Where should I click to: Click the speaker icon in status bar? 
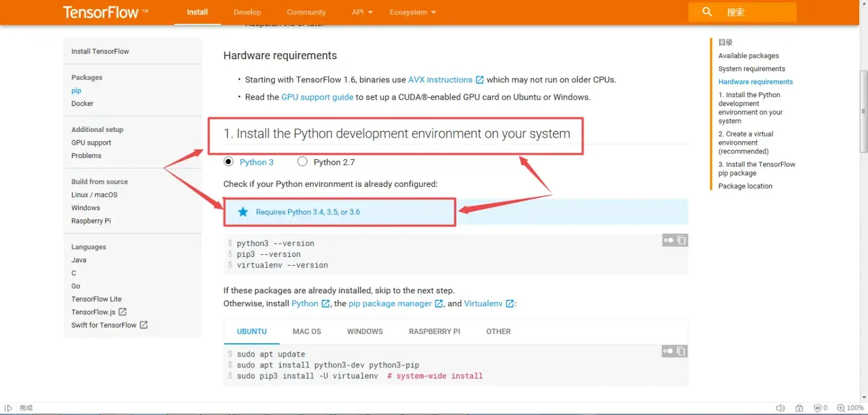780,408
